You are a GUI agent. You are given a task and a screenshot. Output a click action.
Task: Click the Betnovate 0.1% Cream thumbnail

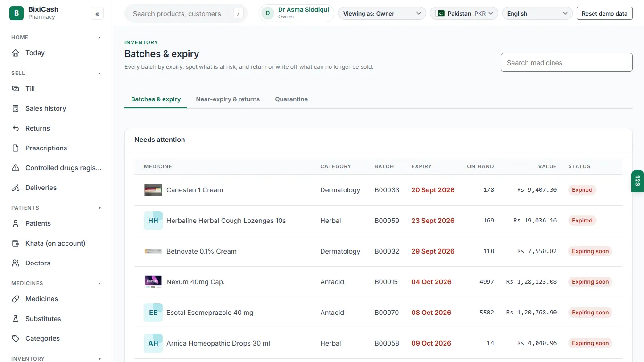point(153,251)
